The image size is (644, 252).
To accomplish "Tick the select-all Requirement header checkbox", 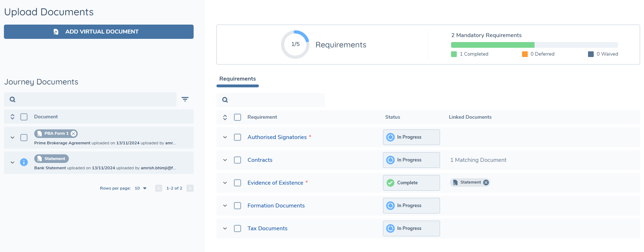I will (237, 117).
